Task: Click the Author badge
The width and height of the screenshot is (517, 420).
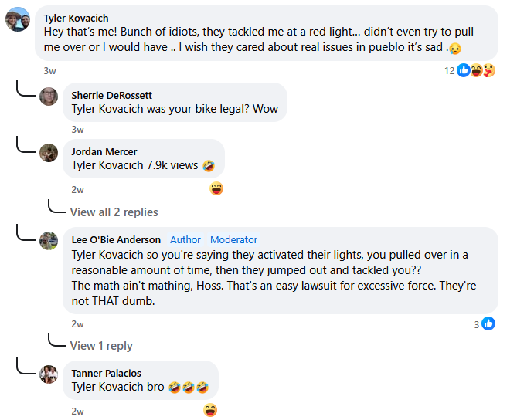Action: [185, 239]
